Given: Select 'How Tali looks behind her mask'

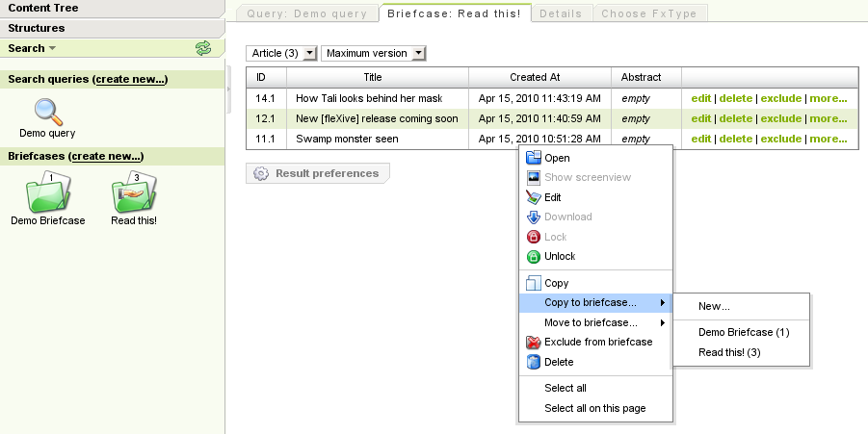Looking at the screenshot, I should (369, 98).
